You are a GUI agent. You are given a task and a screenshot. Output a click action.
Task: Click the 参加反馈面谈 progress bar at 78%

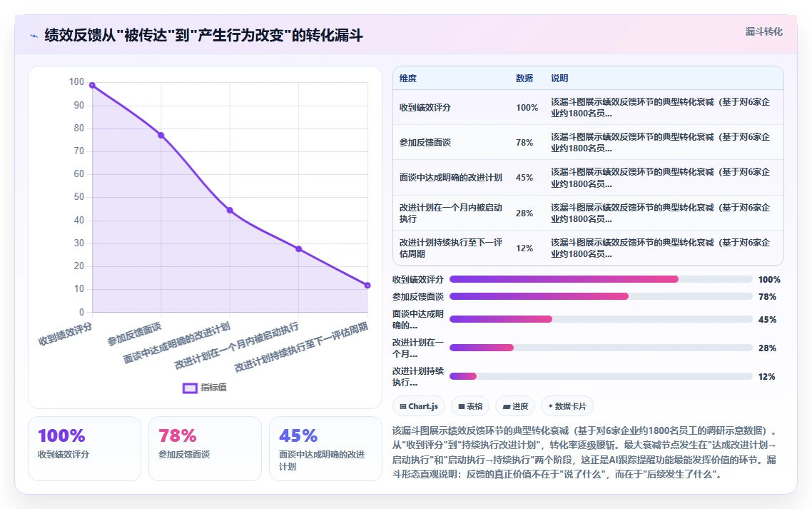[x=602, y=296]
